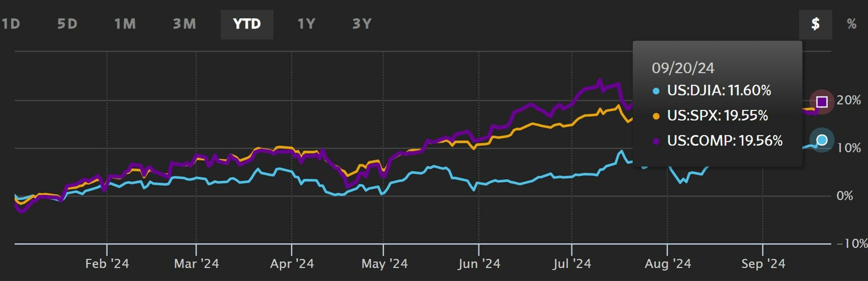The width and height of the screenshot is (868, 281).
Task: Click the 09/20/24 tooltip date
Action: (683, 68)
